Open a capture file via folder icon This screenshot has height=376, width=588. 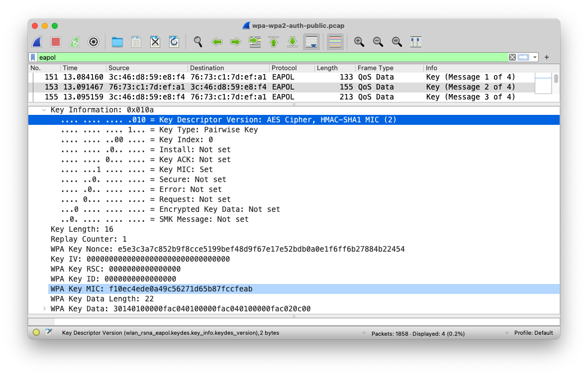coord(117,42)
